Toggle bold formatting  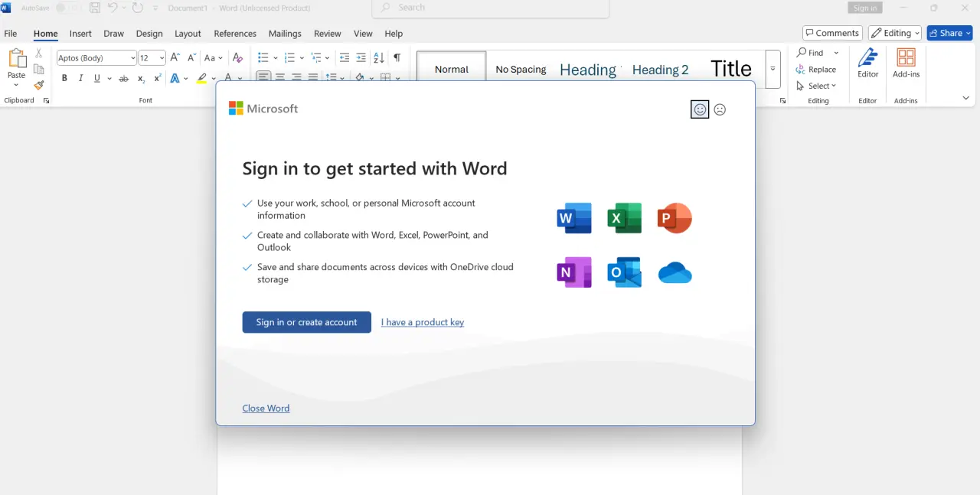point(64,78)
